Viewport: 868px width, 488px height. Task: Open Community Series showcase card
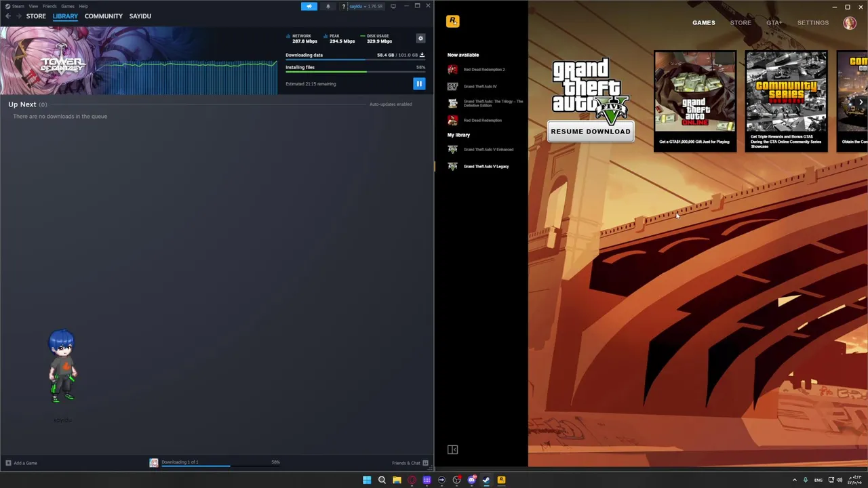pos(786,101)
